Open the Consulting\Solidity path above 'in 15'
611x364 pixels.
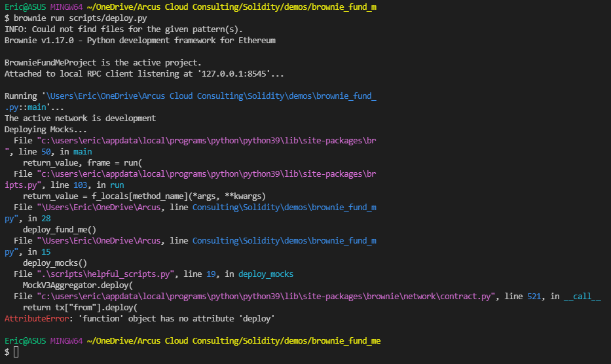click(x=284, y=241)
